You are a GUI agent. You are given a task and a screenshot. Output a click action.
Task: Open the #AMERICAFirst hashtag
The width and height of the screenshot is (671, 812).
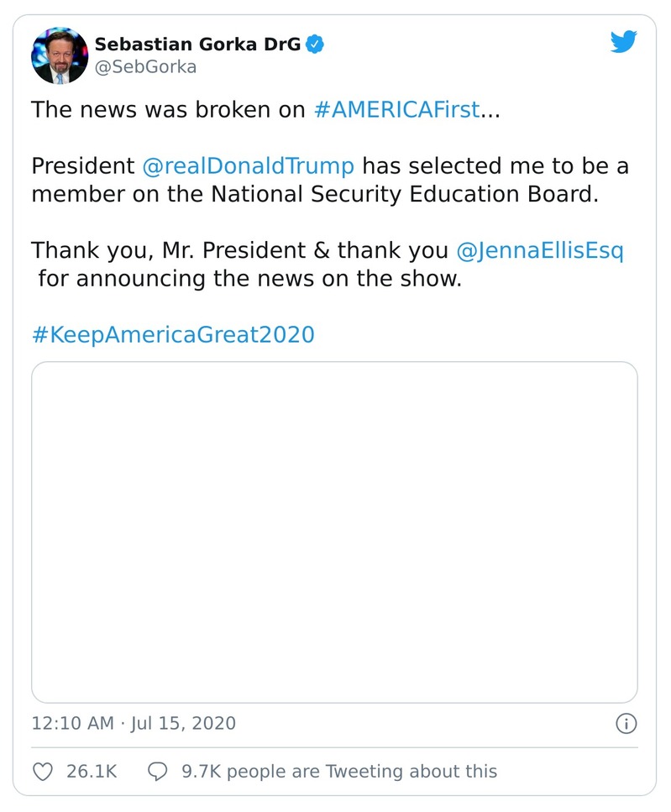pos(396,110)
